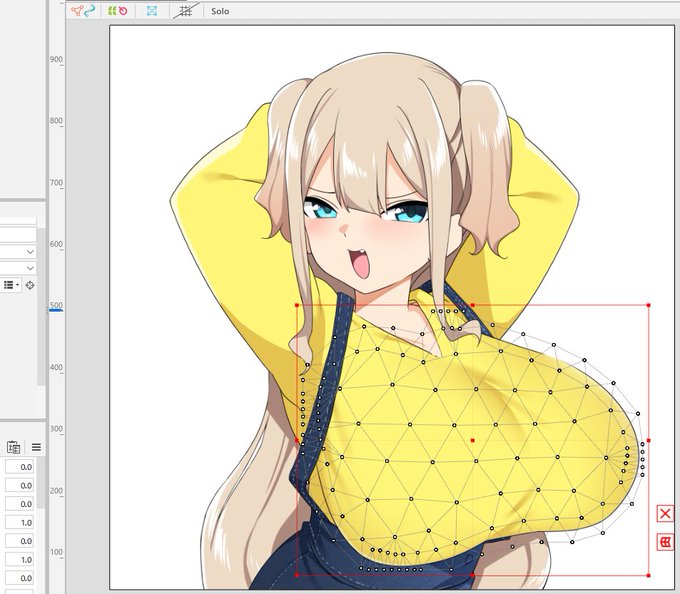Viewport: 680px width, 594px height.
Task: Toggle the crossed-out grid snap icon
Action: pos(186,11)
